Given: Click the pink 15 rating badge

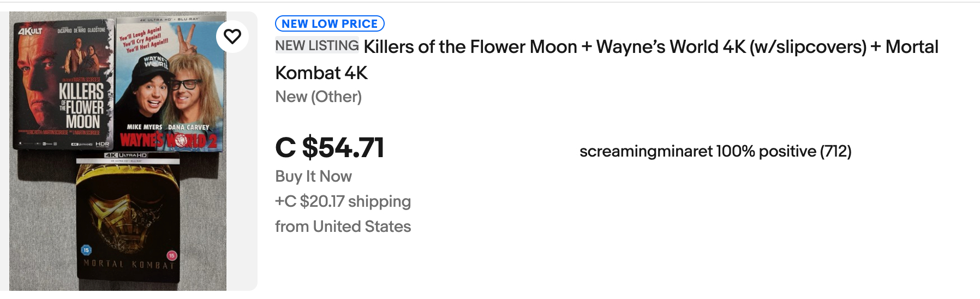Looking at the screenshot, I should coord(172,255).
